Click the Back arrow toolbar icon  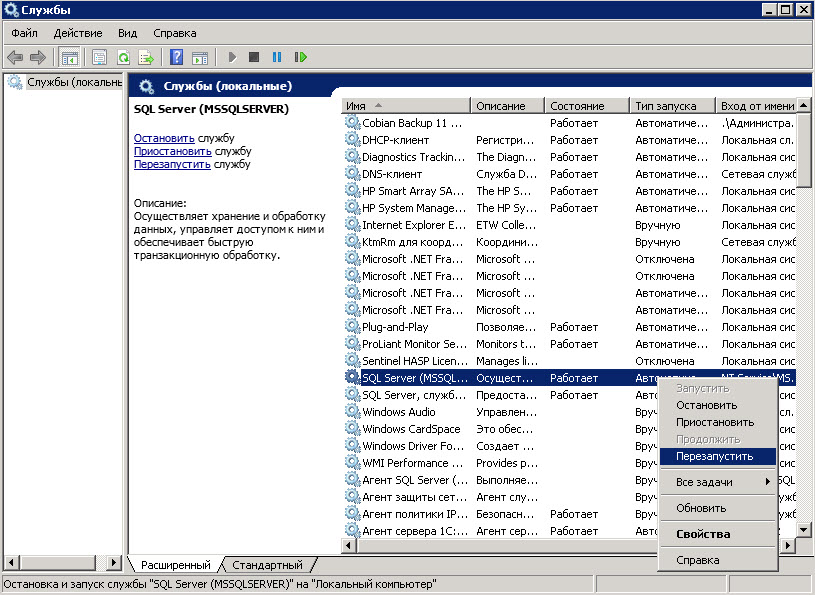pyautogui.click(x=15, y=57)
